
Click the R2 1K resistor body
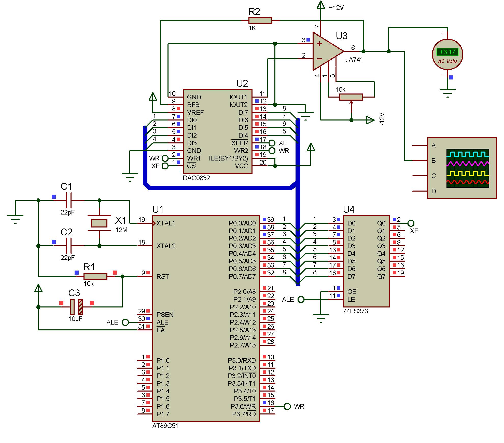pyautogui.click(x=260, y=21)
